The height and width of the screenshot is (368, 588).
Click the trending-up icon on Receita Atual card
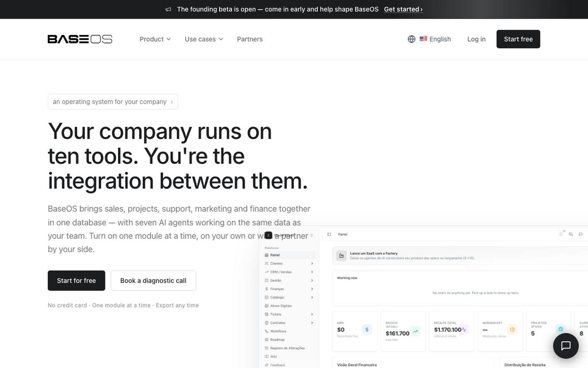(x=415, y=331)
